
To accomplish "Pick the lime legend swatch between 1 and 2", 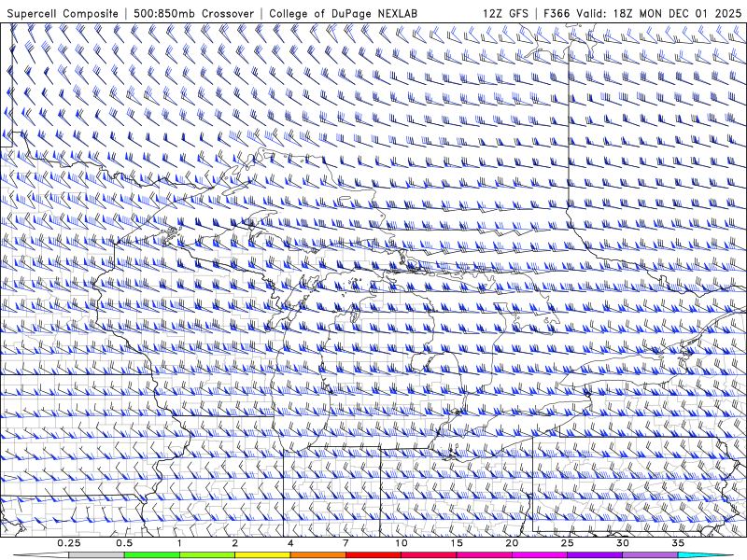I will click(207, 555).
